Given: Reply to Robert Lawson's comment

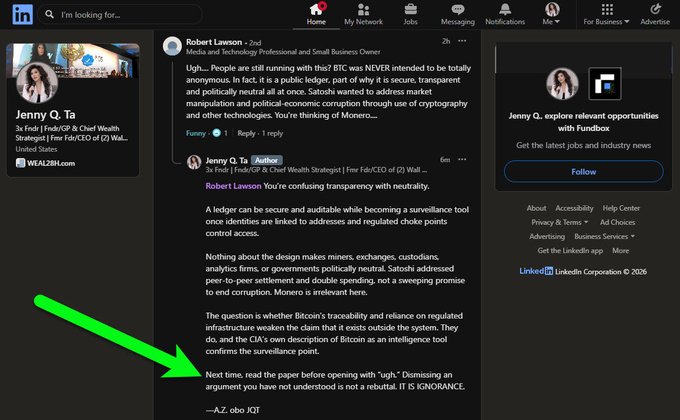Looking at the screenshot, I should 246,133.
